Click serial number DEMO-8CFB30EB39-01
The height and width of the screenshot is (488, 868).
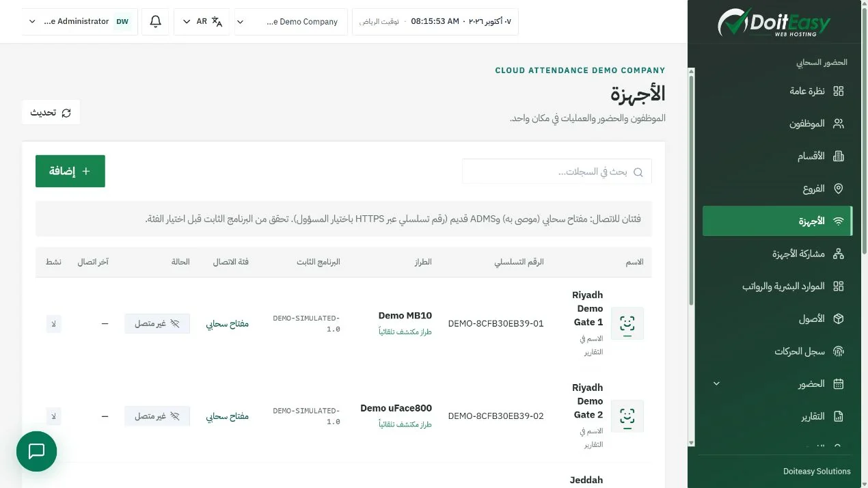[x=496, y=323]
